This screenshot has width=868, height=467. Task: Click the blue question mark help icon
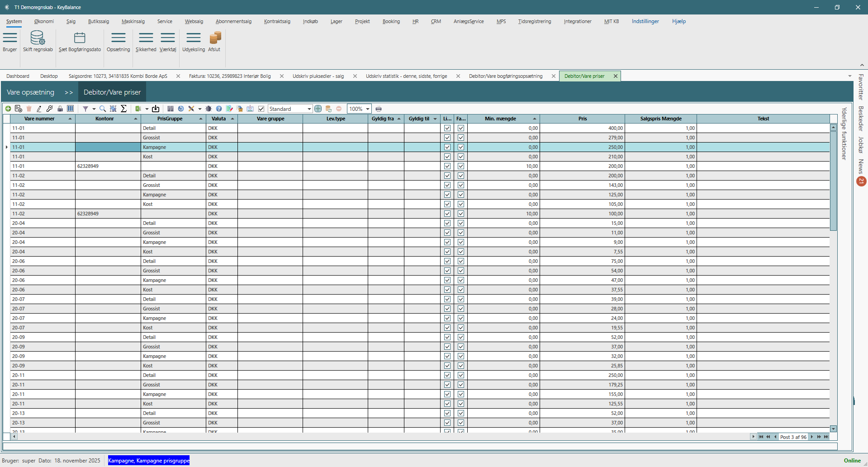coord(219,109)
